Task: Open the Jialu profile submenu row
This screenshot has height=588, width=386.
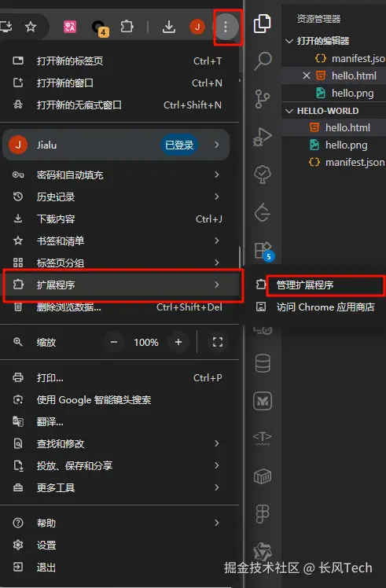Action: pyautogui.click(x=116, y=145)
